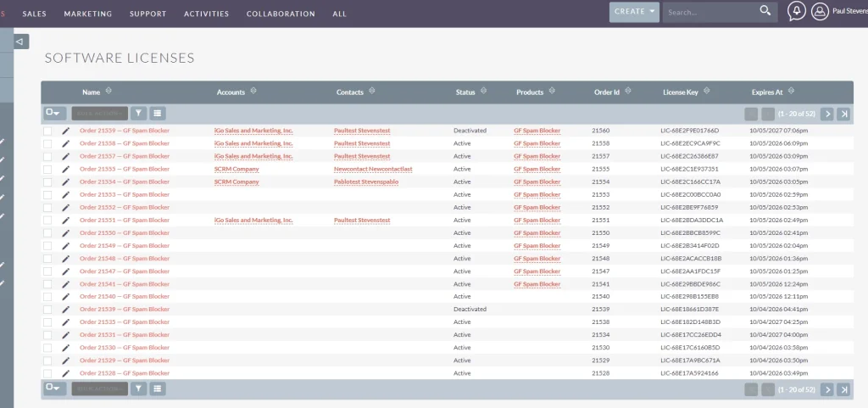Open the user profile avatar icon
Image resolution: width=868 pixels, height=408 pixels.
point(819,12)
